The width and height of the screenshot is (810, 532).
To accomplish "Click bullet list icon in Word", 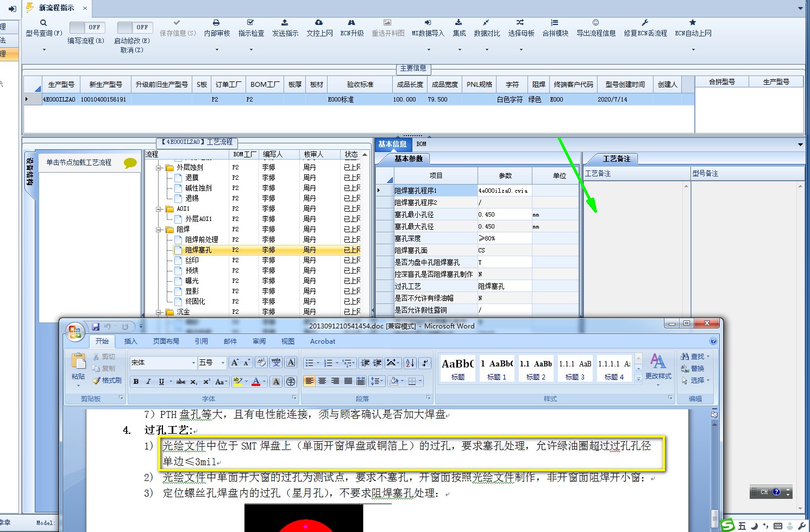I will (x=309, y=363).
